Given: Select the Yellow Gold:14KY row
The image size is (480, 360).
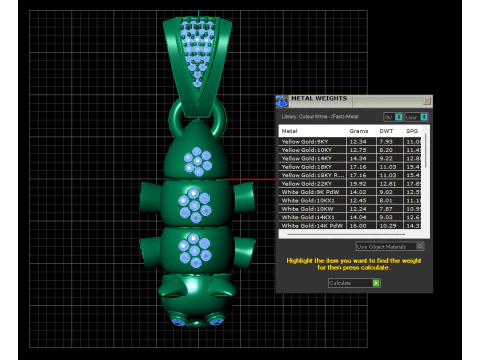Looking at the screenshot, I should [x=350, y=158].
